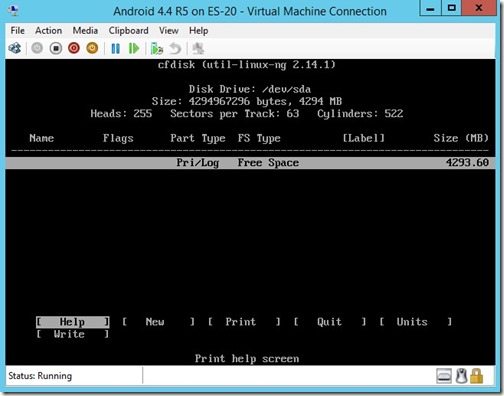Viewport: 504px width, 396px height.
Task: Click the greyed-out Start toolbar icon
Action: coord(37,48)
